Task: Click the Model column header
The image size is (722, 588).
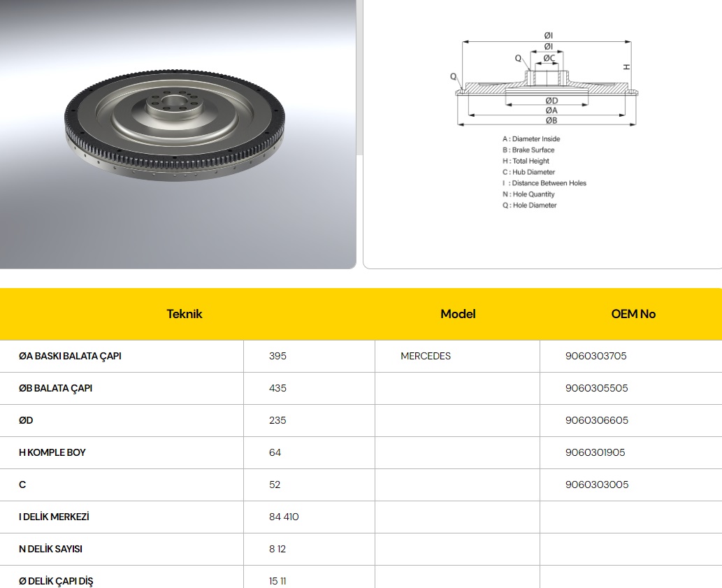Action: (458, 314)
